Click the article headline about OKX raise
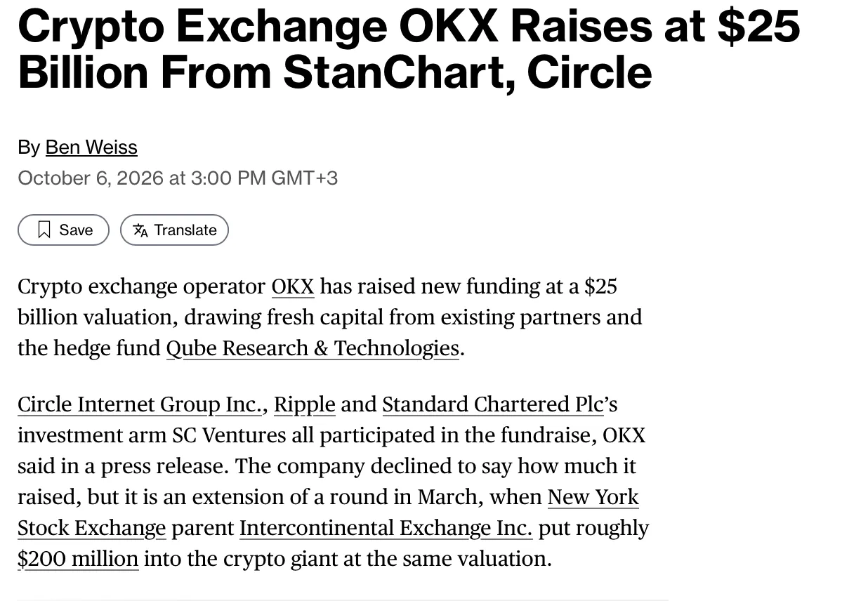Image resolution: width=868 pixels, height=601 pixels. (409, 48)
